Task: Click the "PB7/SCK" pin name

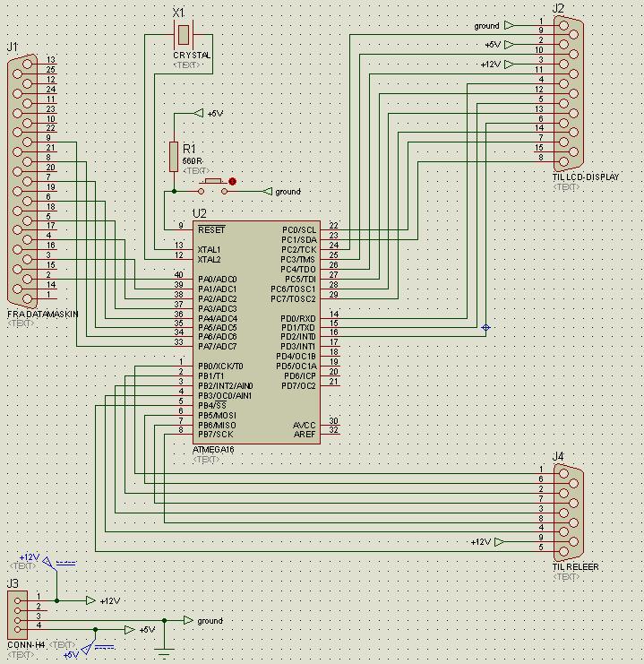Action: click(216, 434)
